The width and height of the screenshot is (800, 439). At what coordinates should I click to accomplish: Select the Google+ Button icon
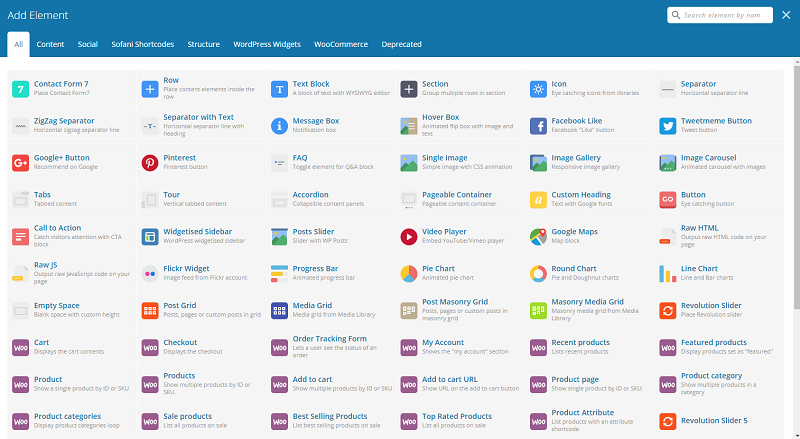coord(20,163)
